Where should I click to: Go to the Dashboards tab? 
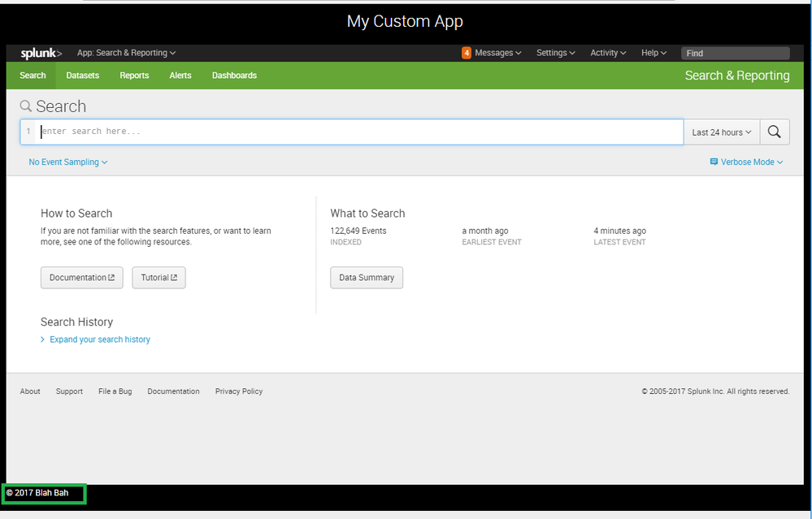234,76
